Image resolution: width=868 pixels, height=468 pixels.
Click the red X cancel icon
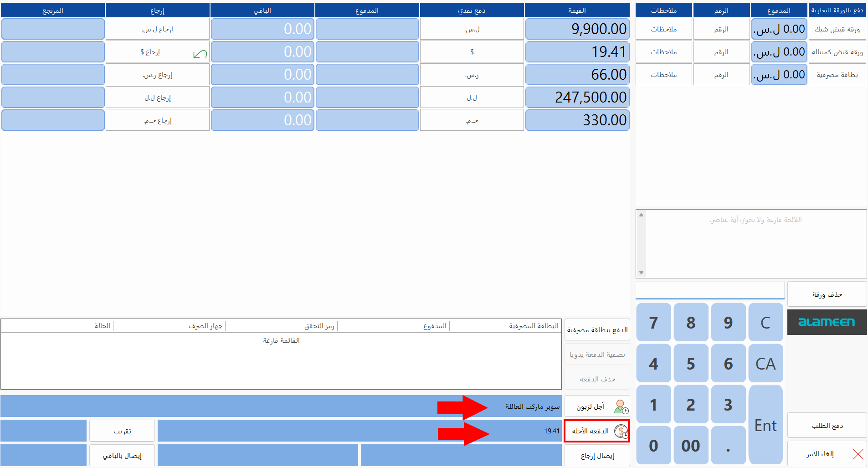click(x=858, y=454)
